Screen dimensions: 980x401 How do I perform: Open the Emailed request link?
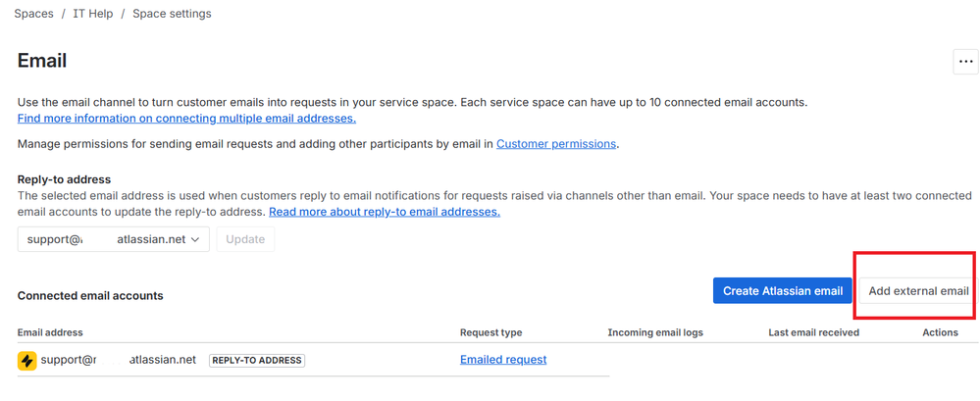[x=503, y=360]
